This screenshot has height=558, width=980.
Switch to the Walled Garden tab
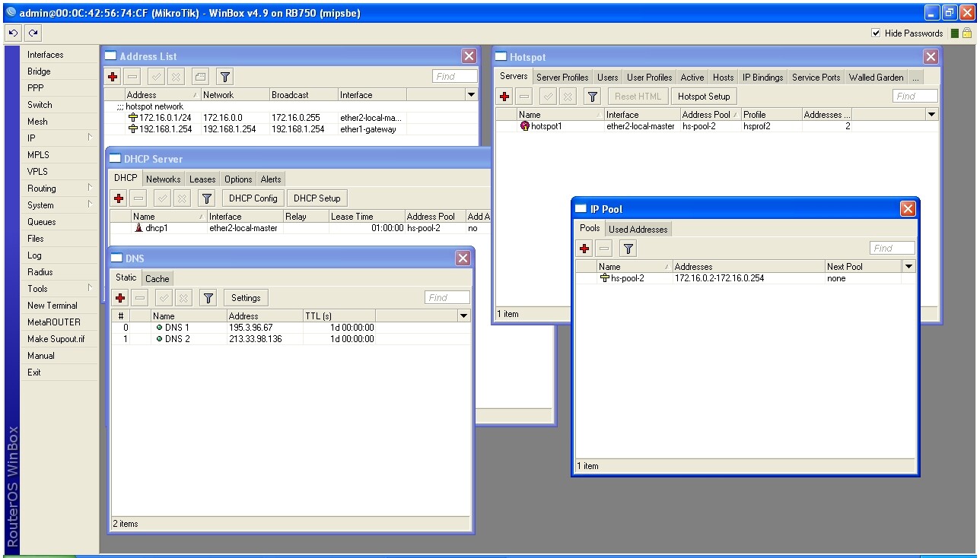pos(877,78)
